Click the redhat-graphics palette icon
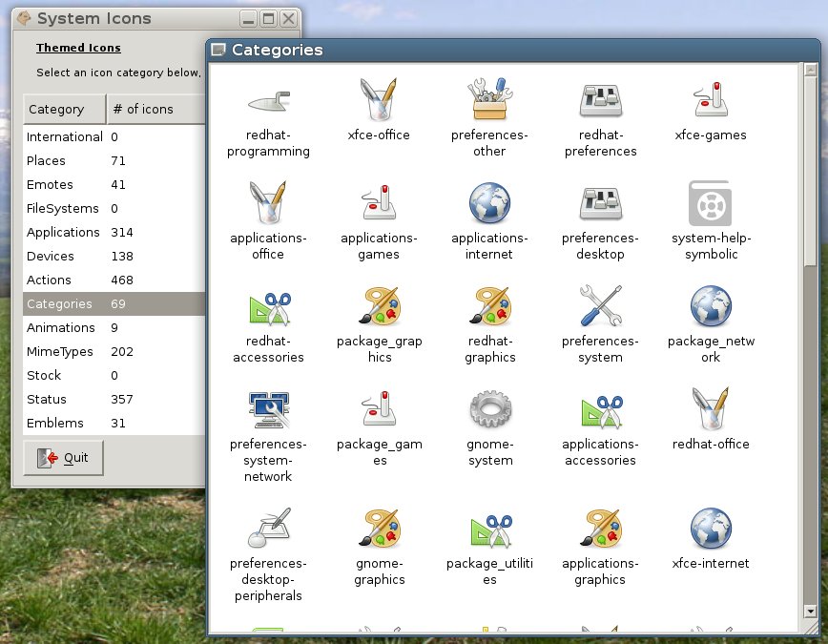This screenshot has width=828, height=644. tap(489, 306)
